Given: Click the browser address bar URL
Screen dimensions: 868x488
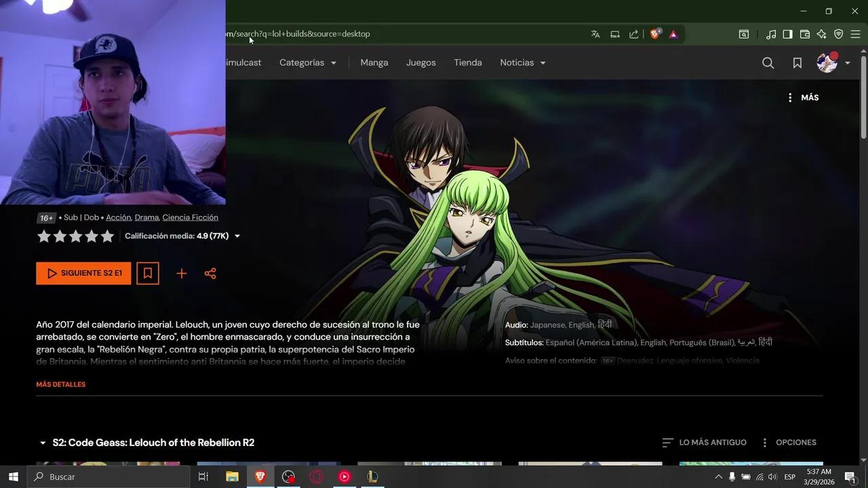Looking at the screenshot, I should click(298, 34).
